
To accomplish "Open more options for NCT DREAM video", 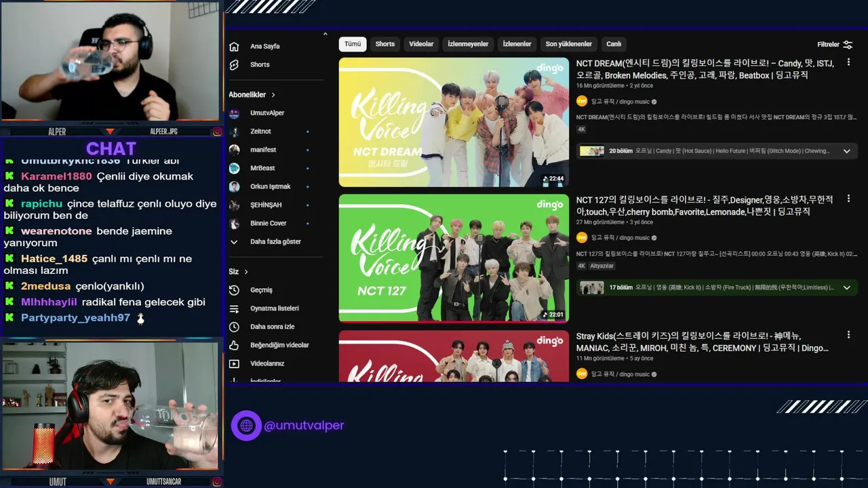I will (848, 62).
